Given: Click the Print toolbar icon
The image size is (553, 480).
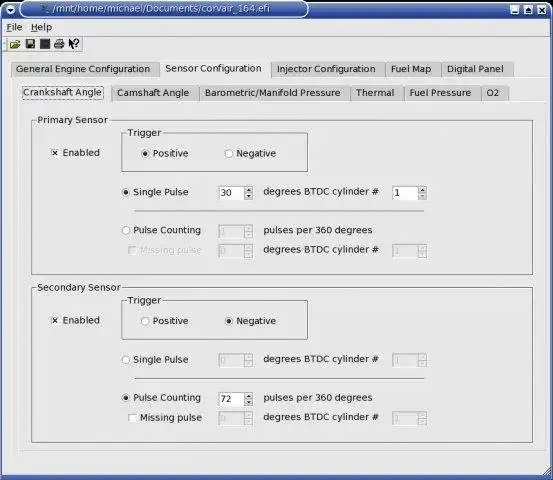Looking at the screenshot, I should pyautogui.click(x=59, y=44).
